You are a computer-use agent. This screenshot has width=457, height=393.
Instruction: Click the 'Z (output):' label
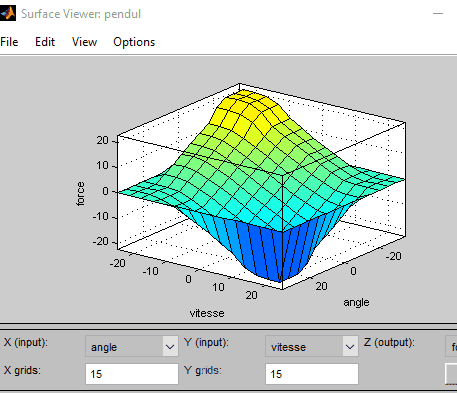(389, 342)
